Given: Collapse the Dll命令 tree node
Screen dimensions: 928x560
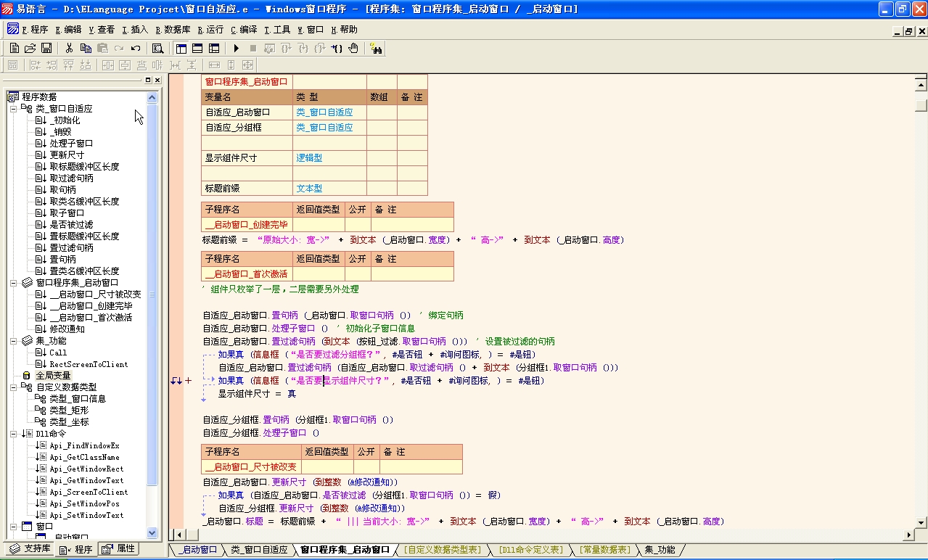Looking at the screenshot, I should coord(13,434).
